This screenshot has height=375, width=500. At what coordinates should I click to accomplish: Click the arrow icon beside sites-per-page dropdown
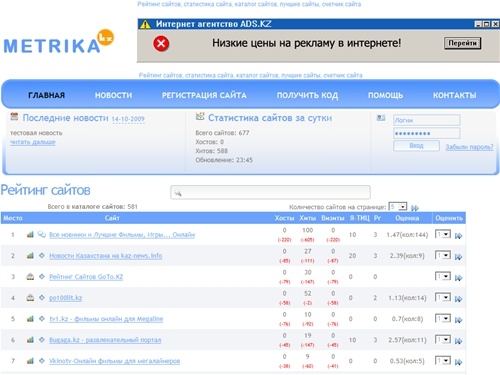415,208
